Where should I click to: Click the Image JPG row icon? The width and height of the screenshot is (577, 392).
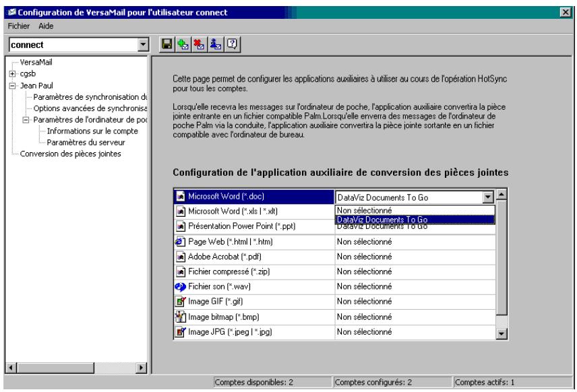[x=181, y=332]
